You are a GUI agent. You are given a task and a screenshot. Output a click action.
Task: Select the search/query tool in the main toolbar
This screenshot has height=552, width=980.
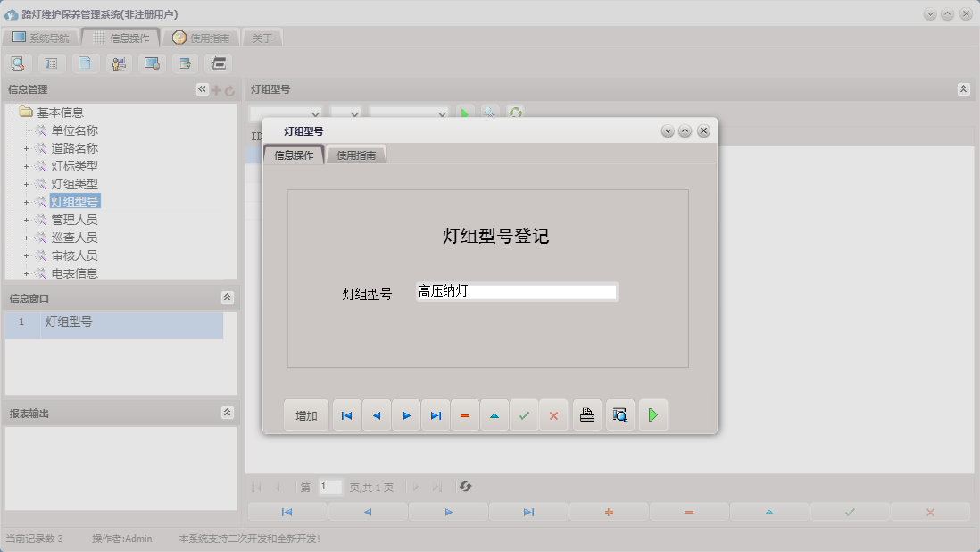18,63
